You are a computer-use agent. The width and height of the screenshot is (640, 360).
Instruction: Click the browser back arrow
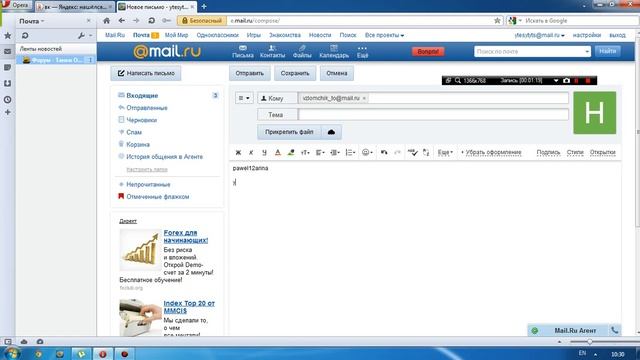[x=121, y=21]
